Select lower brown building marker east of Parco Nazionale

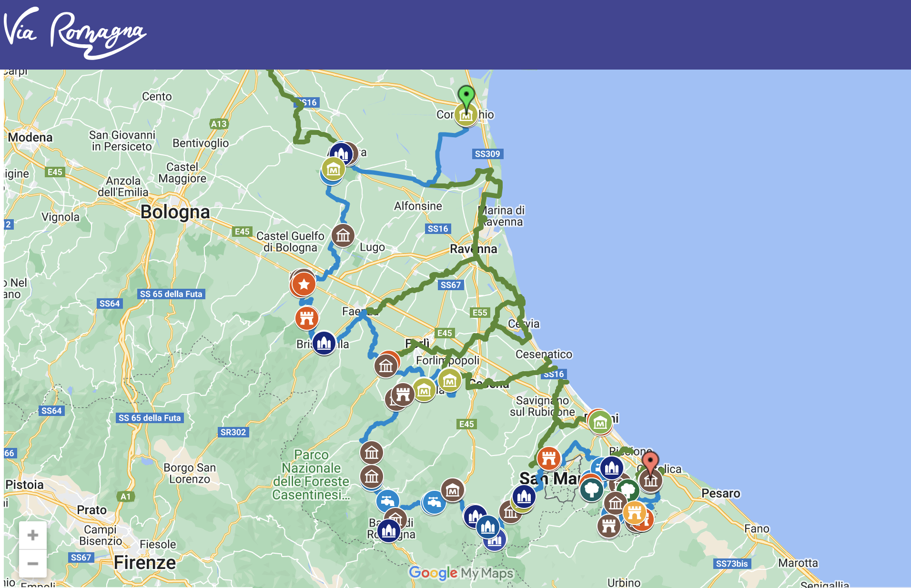(x=372, y=476)
